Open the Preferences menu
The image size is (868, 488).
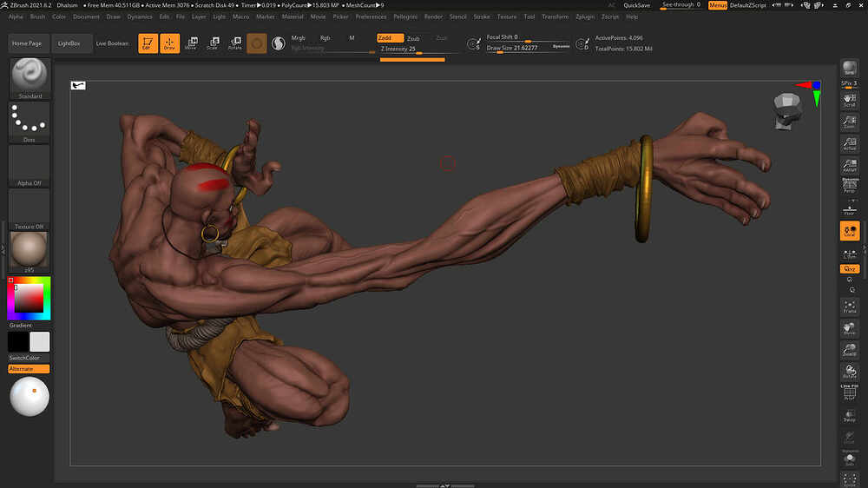point(371,16)
